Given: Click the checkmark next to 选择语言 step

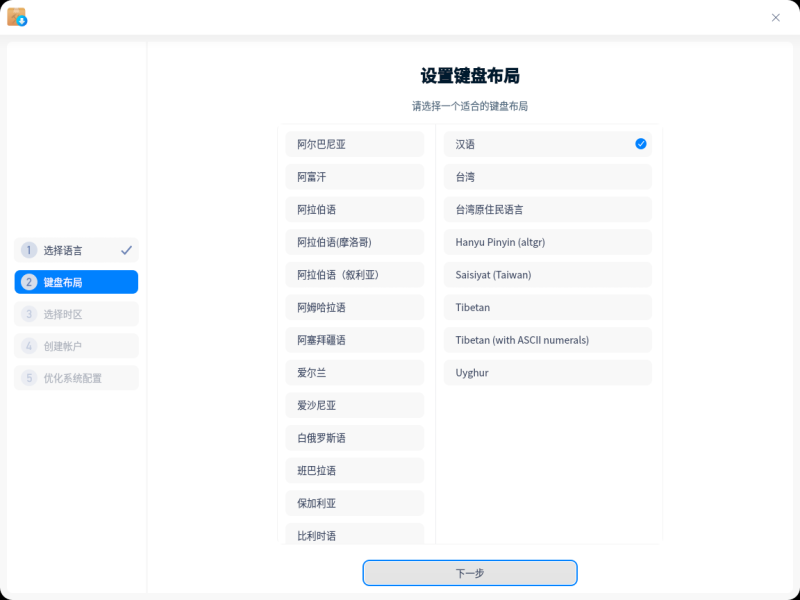Looking at the screenshot, I should point(126,250).
